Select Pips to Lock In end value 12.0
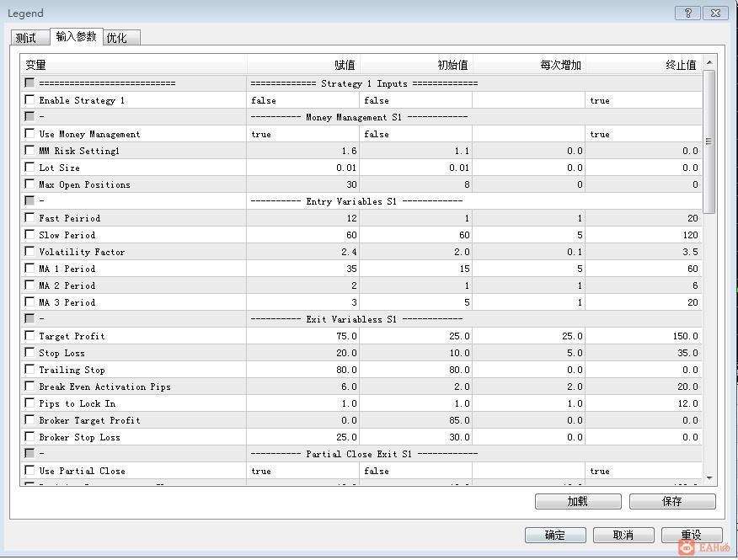The height and width of the screenshot is (560, 738). 644,403
